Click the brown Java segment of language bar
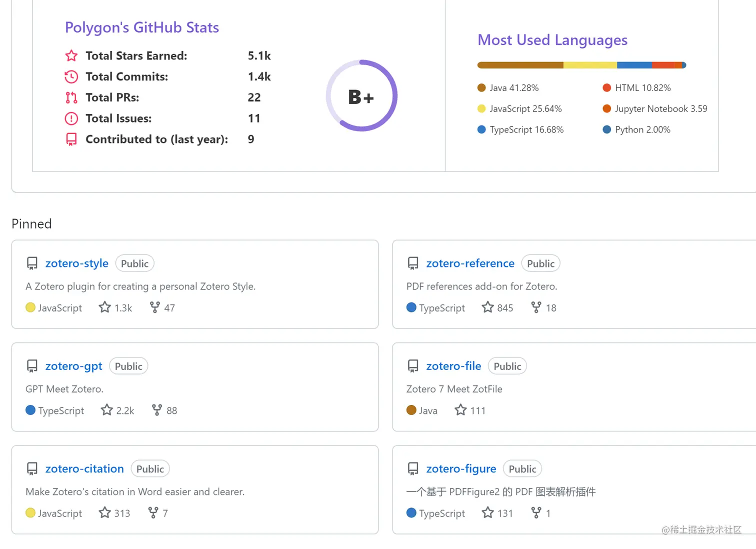The width and height of the screenshot is (756, 549). pos(520,65)
